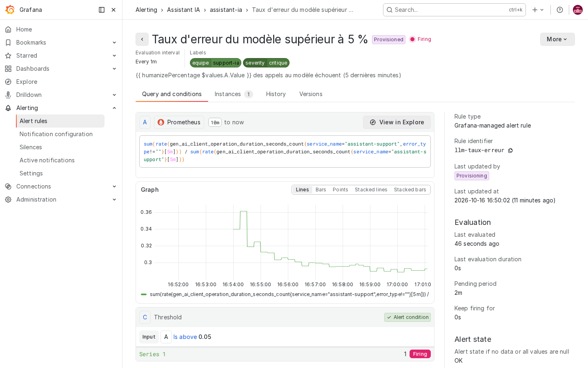
Task: Click the Bookmarks icon in sidebar
Action: tap(8, 43)
